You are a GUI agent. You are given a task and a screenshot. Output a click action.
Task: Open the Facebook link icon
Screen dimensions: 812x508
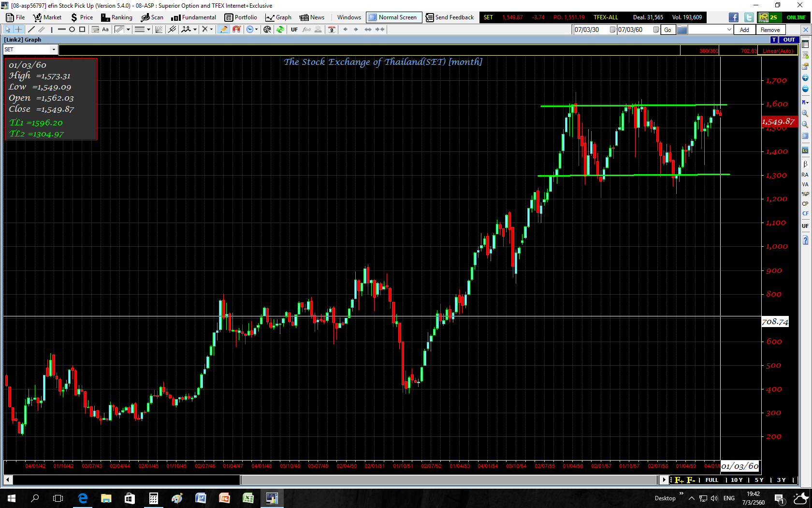point(734,17)
